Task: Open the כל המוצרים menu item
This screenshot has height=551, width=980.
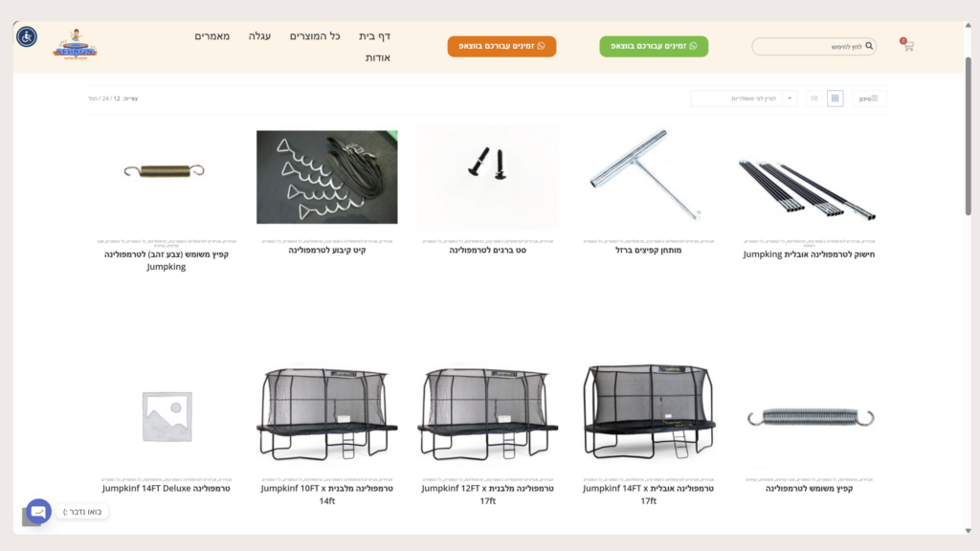Action: pyautogui.click(x=314, y=36)
